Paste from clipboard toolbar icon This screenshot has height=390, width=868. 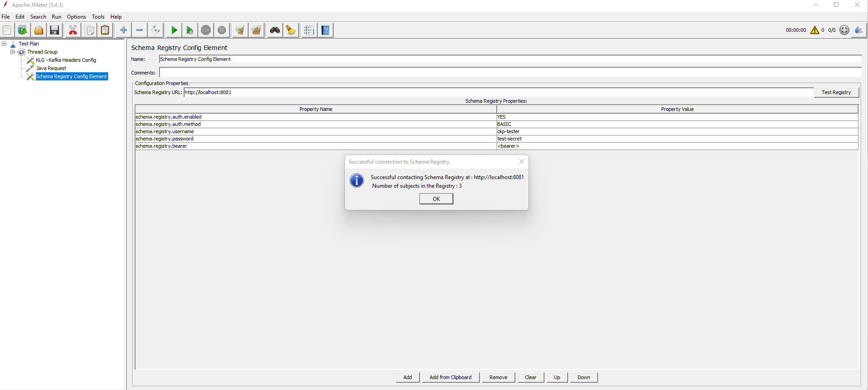coord(105,30)
